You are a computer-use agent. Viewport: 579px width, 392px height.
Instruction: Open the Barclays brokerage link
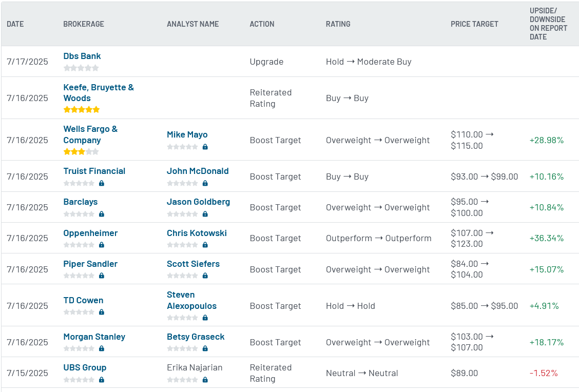pos(81,202)
